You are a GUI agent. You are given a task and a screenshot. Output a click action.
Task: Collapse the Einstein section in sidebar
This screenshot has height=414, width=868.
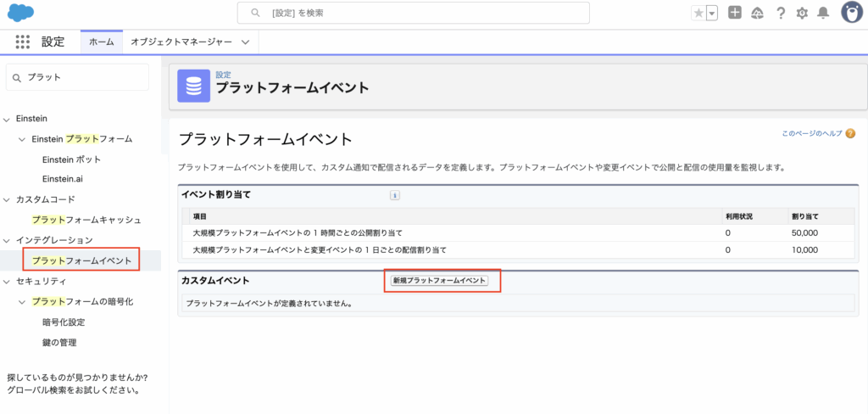(8, 119)
